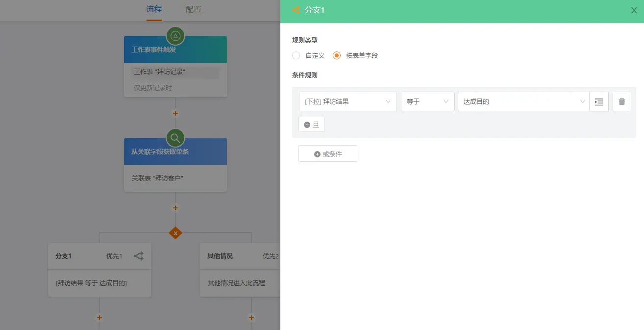Add a step under the 其他情况 branch
The image size is (644, 330).
(x=251, y=318)
